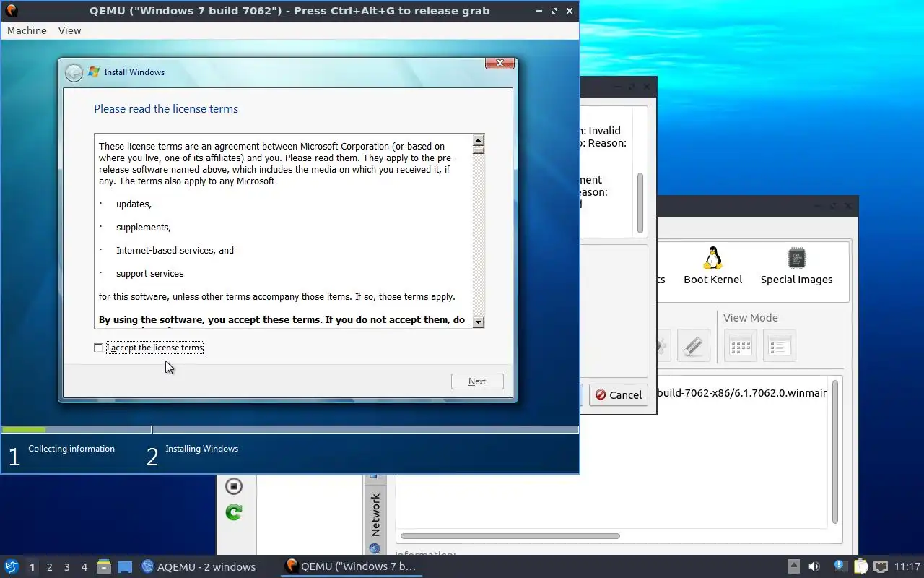Open the View menu in QEMU

70,30
